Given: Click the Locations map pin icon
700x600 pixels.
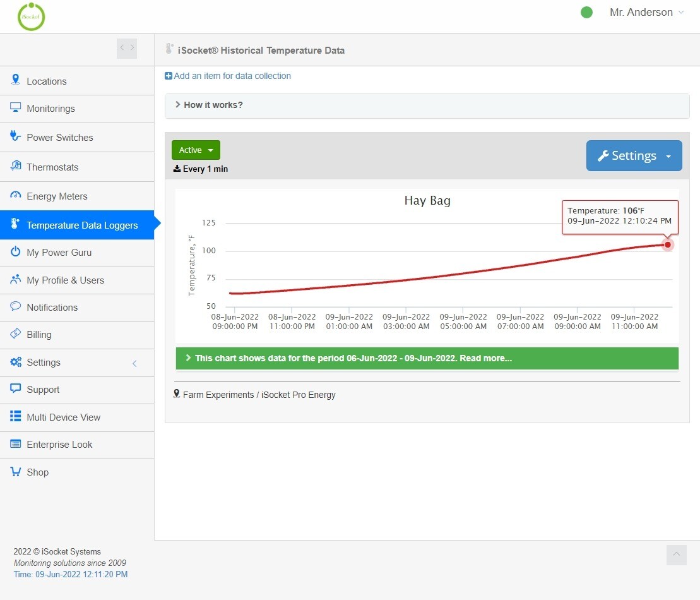Looking at the screenshot, I should pyautogui.click(x=16, y=80).
